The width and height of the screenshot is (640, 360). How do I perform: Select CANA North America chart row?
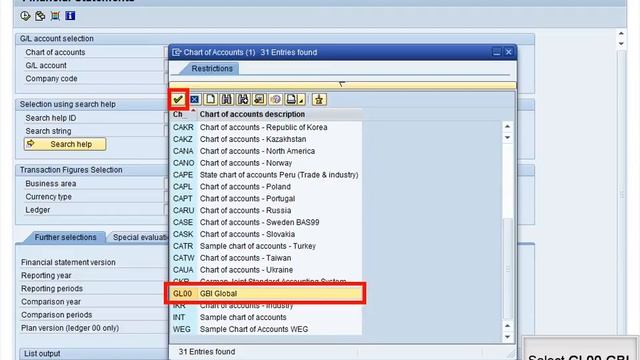coord(266,151)
